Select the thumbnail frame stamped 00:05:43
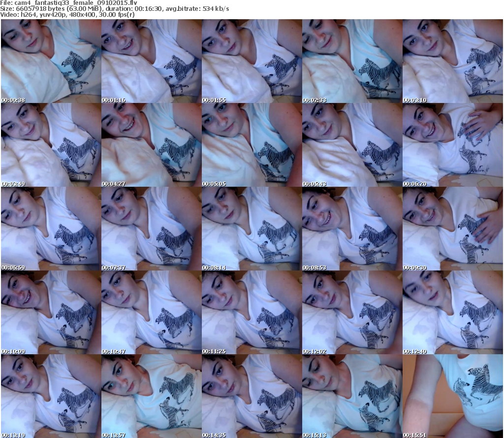 click(352, 145)
